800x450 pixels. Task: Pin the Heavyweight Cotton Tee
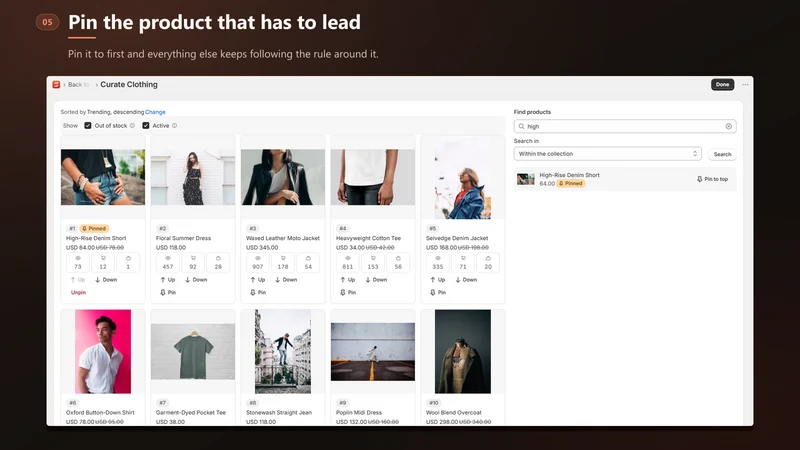point(348,292)
